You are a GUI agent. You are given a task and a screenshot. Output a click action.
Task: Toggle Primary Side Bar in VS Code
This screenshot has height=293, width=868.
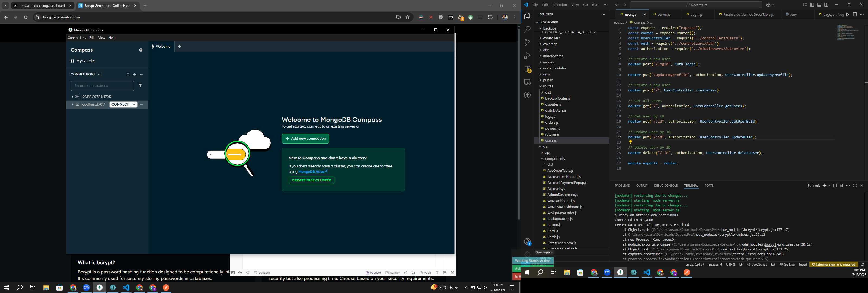(812, 5)
